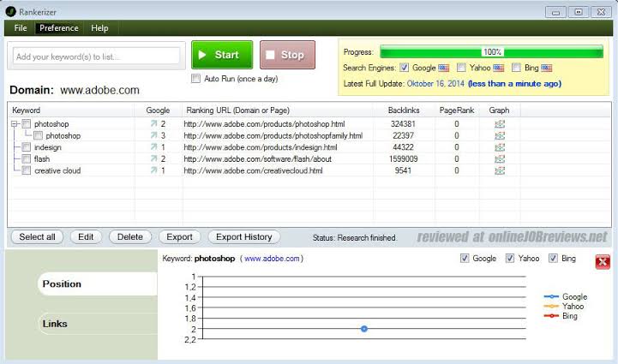
Task: Check the child photoshop keyword checkbox
Action: (x=39, y=136)
